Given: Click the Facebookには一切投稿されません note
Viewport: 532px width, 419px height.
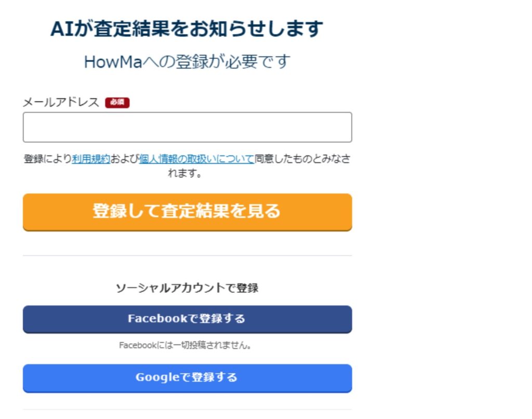Looking at the screenshot, I should pos(185,345).
